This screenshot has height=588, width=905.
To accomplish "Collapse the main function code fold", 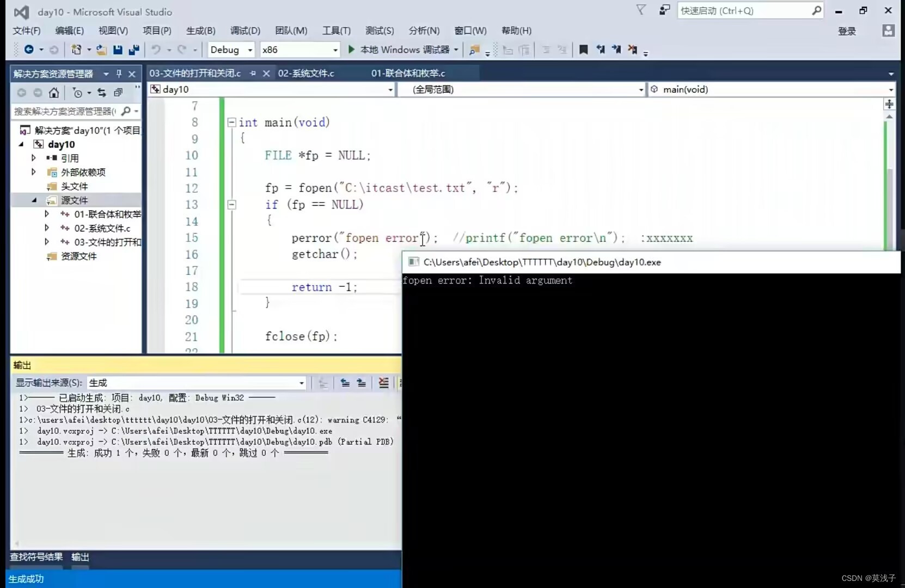I will click(x=231, y=122).
